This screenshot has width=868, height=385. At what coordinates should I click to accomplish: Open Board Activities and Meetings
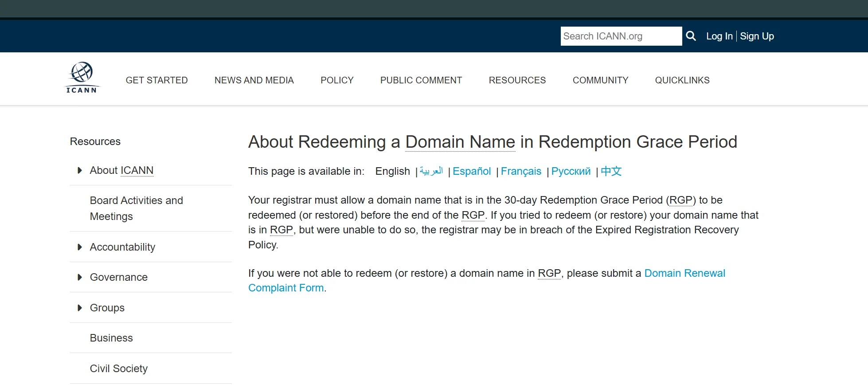137,208
